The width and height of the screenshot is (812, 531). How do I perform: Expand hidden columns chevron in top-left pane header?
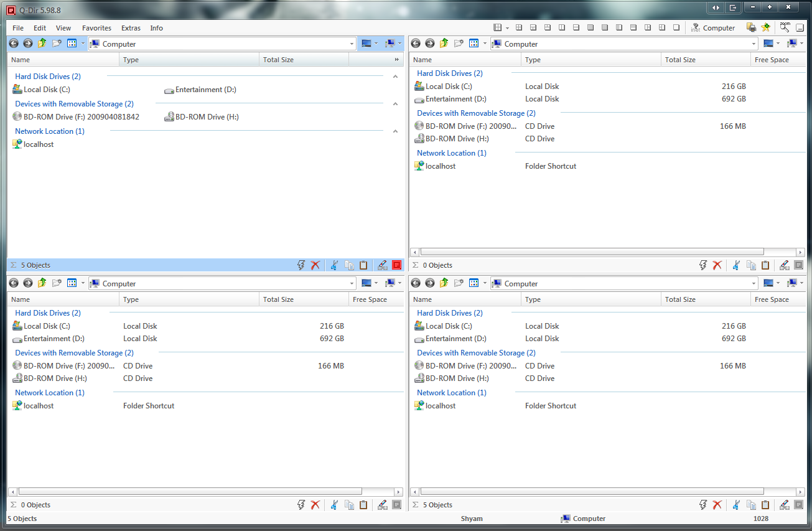397,60
